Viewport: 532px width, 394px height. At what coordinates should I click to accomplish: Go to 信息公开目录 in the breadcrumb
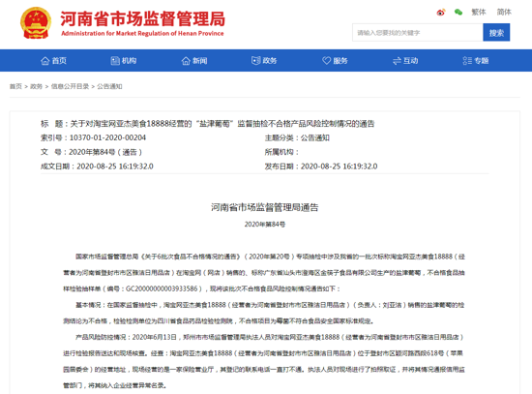click(71, 86)
